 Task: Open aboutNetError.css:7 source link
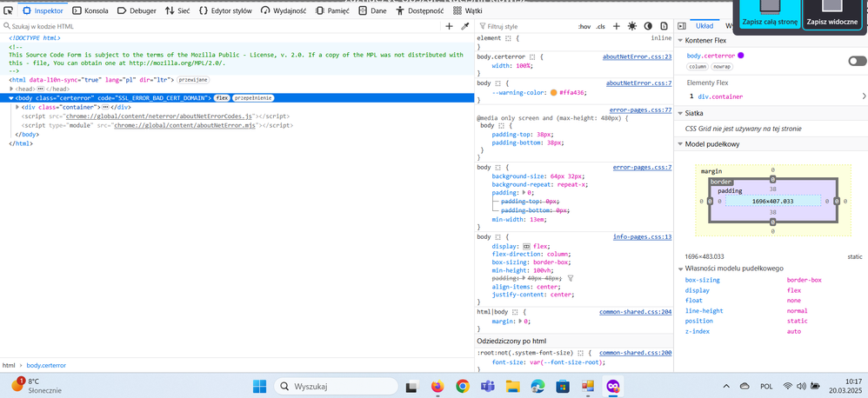[x=638, y=83]
